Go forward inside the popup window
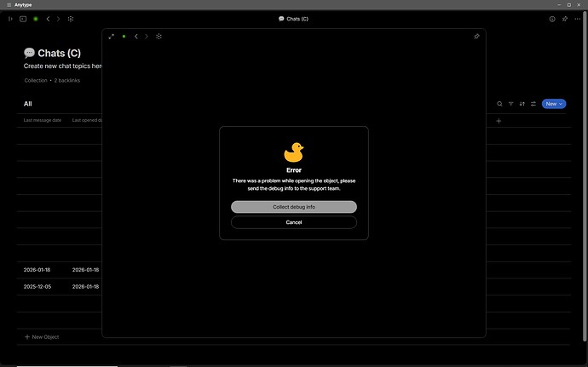 tap(147, 37)
